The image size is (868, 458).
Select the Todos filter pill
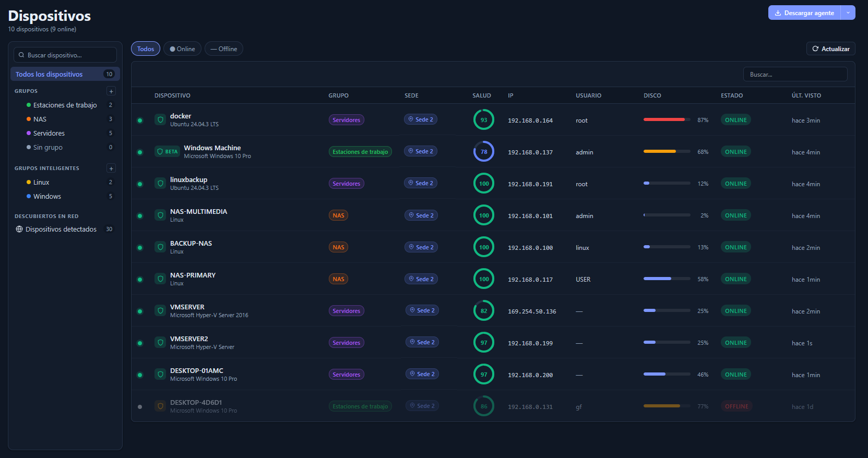coord(145,49)
